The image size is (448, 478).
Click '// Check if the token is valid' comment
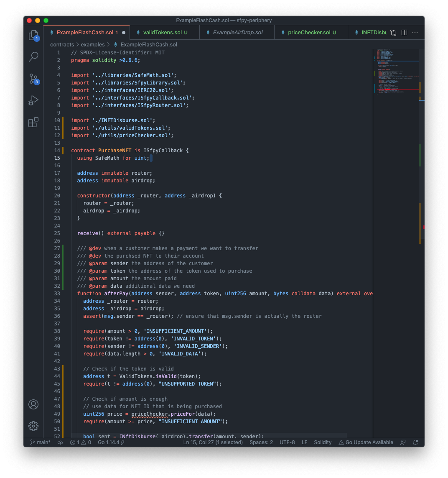pos(128,369)
